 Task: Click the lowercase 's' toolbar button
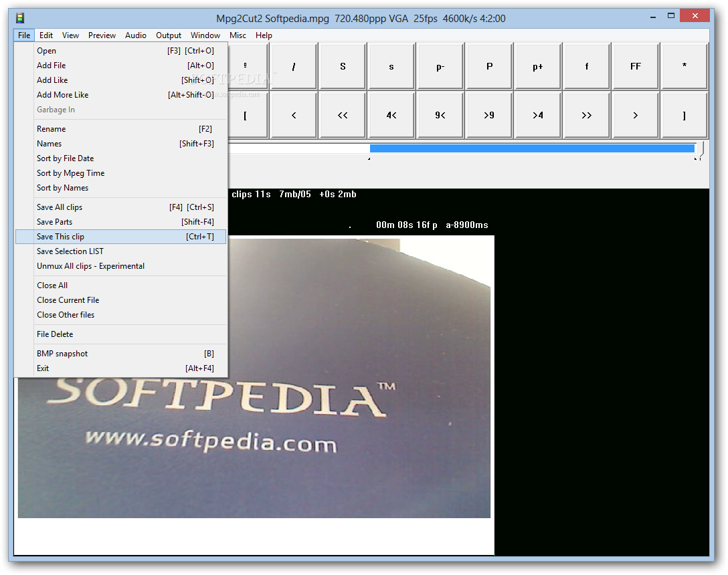click(x=391, y=66)
